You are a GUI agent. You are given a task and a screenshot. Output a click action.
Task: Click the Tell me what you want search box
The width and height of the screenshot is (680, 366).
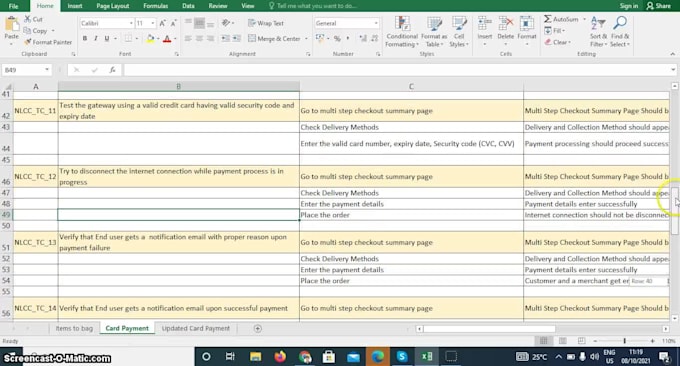pyautogui.click(x=312, y=6)
